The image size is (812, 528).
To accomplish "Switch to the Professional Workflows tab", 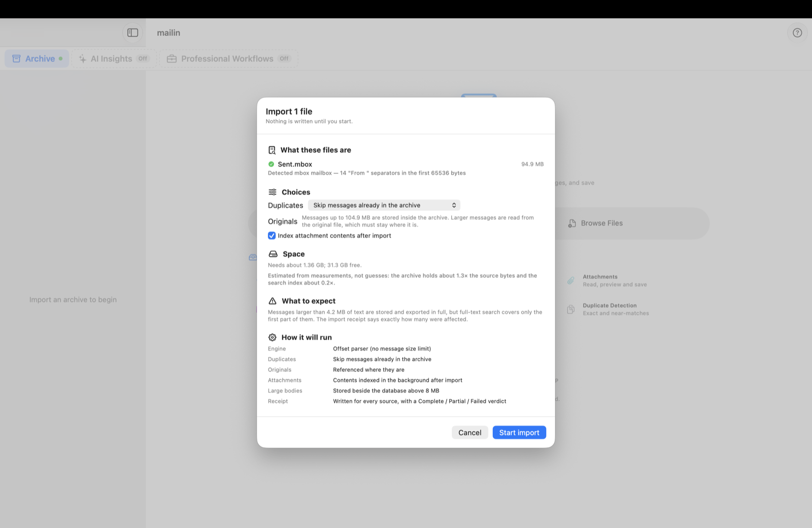I will pyautogui.click(x=228, y=59).
